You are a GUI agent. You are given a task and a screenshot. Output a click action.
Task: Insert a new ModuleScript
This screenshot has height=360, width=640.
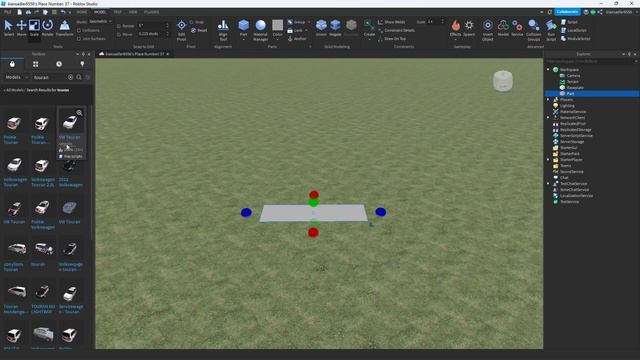[x=576, y=39]
